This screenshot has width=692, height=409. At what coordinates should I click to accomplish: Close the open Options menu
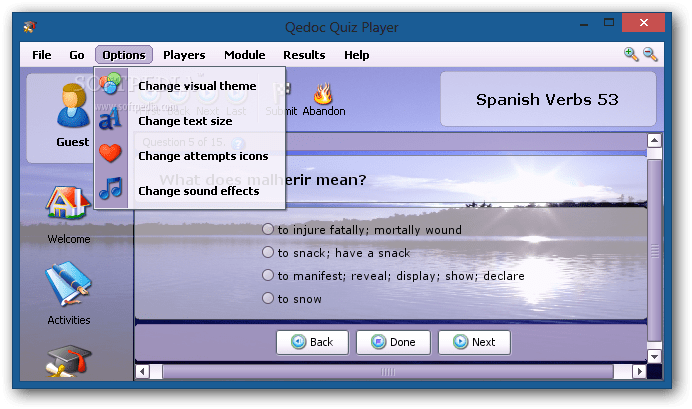click(x=124, y=55)
